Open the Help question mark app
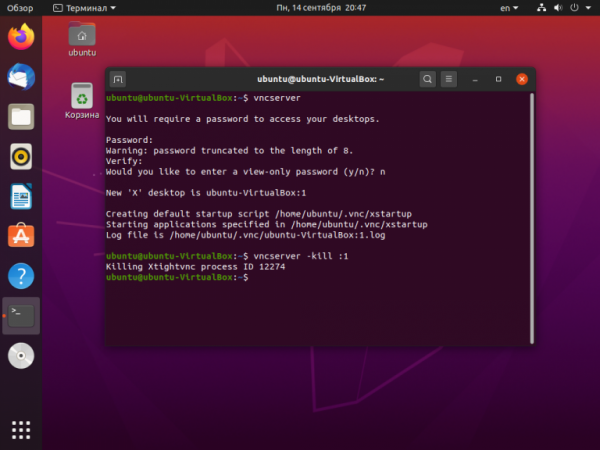Image resolution: width=600 pixels, height=450 pixels. click(21, 276)
